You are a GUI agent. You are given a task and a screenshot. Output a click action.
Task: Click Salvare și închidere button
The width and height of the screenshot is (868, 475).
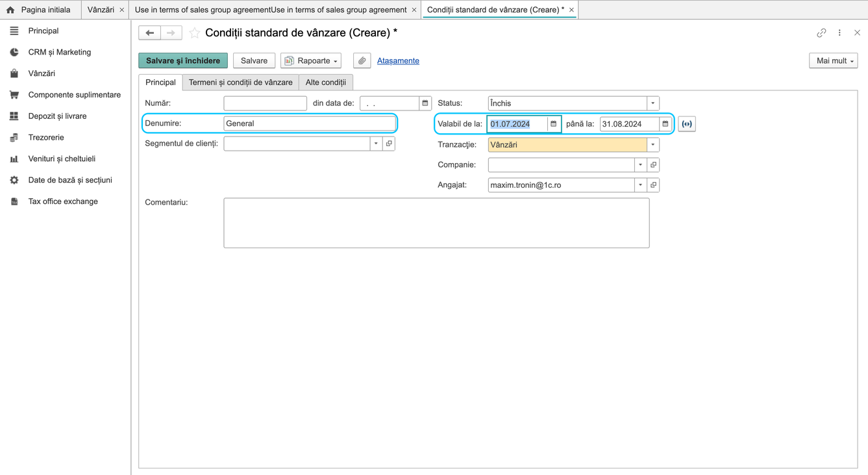(183, 60)
